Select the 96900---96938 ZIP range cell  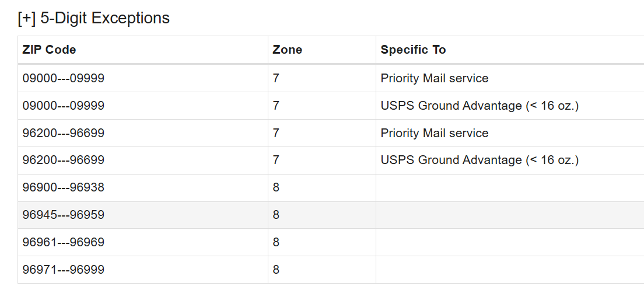click(64, 187)
